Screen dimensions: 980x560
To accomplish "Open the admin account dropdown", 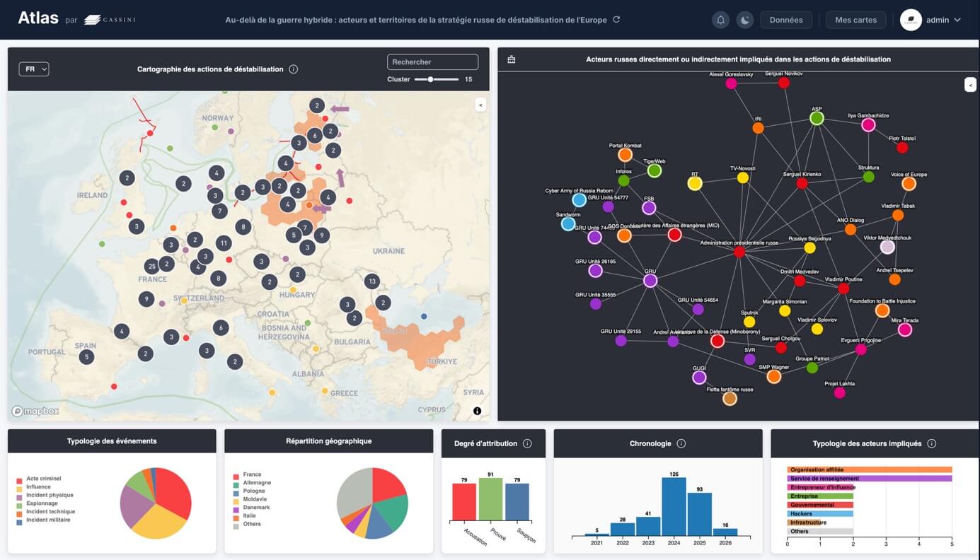I will [931, 20].
